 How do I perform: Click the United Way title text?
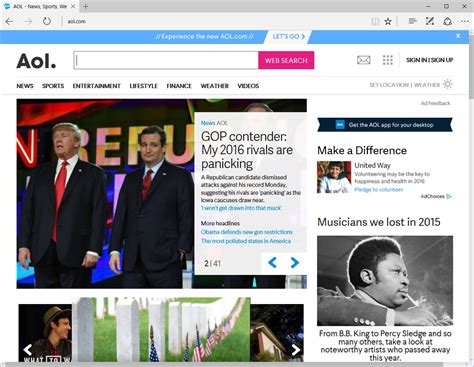(372, 165)
